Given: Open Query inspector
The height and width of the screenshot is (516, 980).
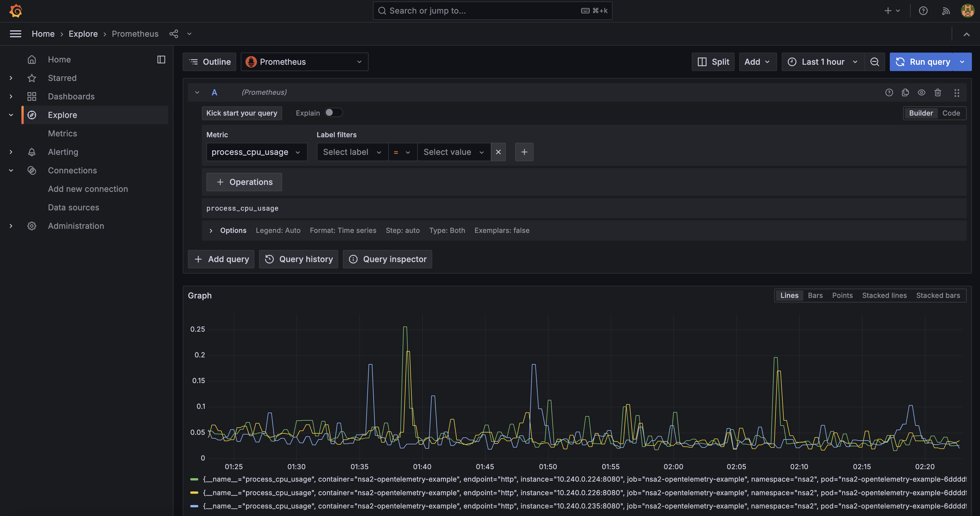Looking at the screenshot, I should click(x=387, y=259).
